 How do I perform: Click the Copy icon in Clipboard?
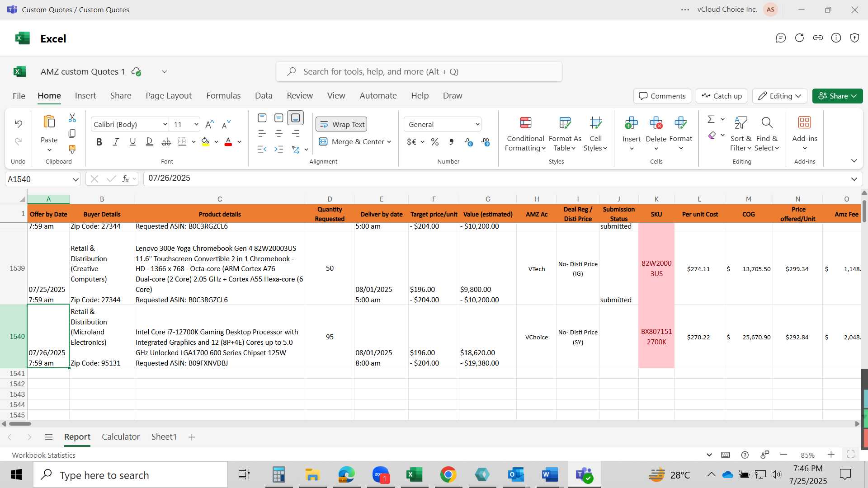coord(72,134)
